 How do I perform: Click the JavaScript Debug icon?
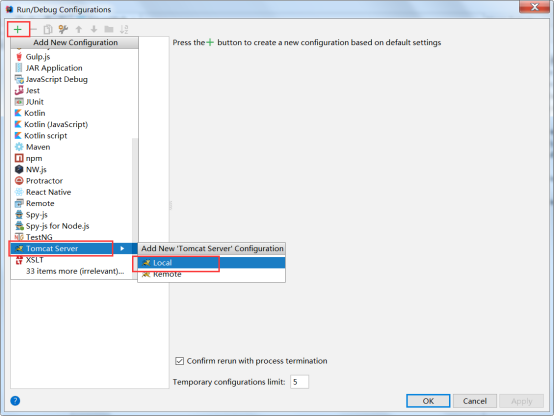click(19, 79)
